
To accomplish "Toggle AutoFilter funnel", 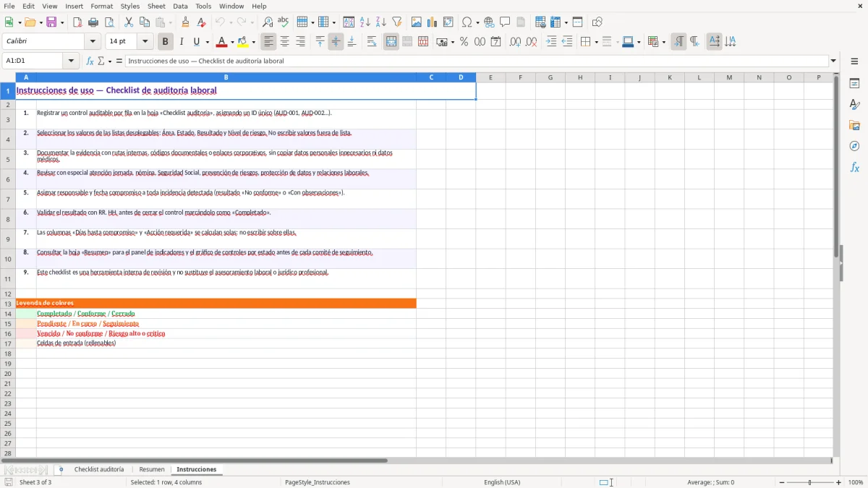I will click(x=397, y=22).
